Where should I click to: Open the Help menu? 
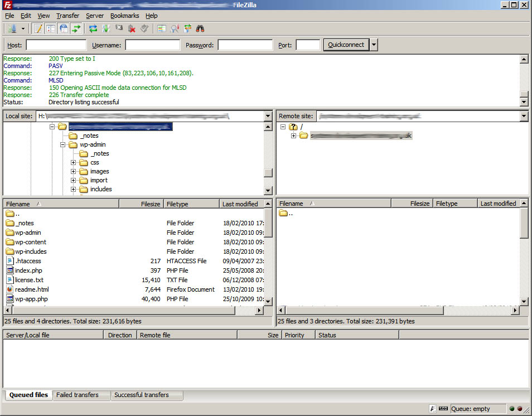[x=151, y=16]
